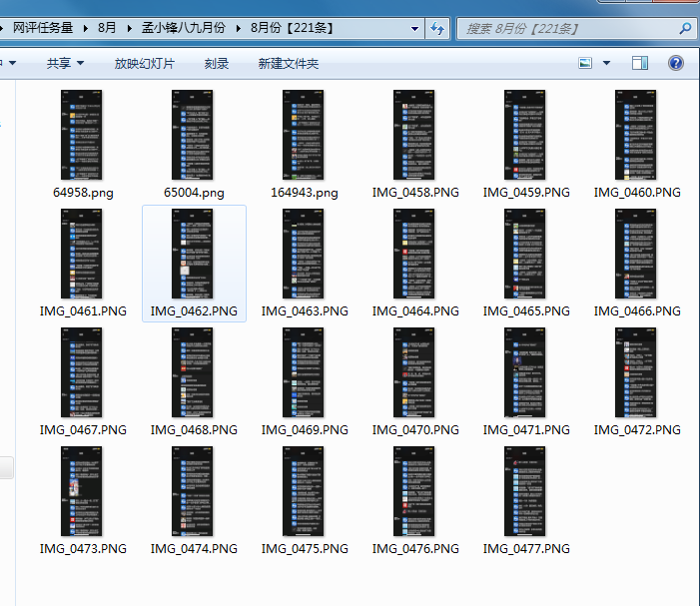Select the IMG_0458.PNG thumbnail

(x=413, y=135)
